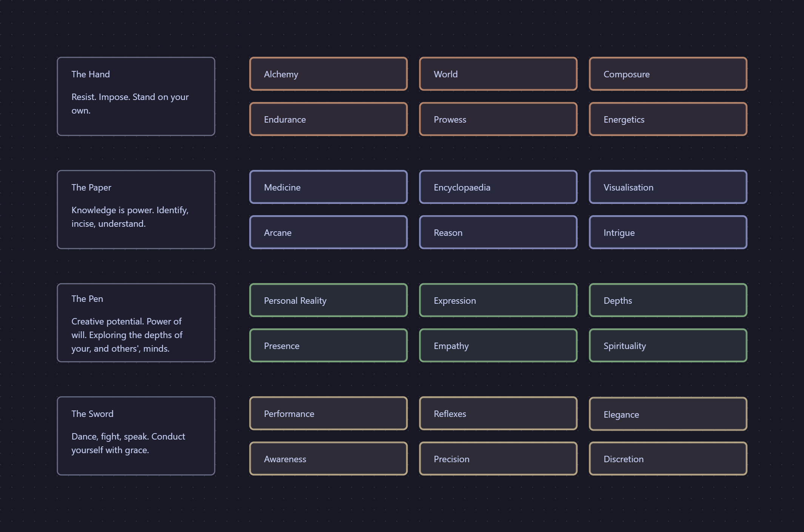Viewport: 804px width, 532px height.
Task: Select the Arcane skill
Action: (x=328, y=232)
